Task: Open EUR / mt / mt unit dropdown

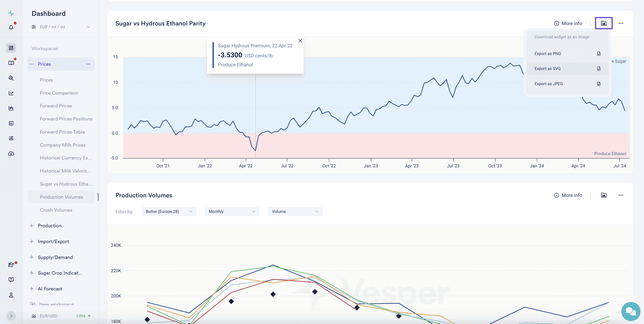Action: 61,27
